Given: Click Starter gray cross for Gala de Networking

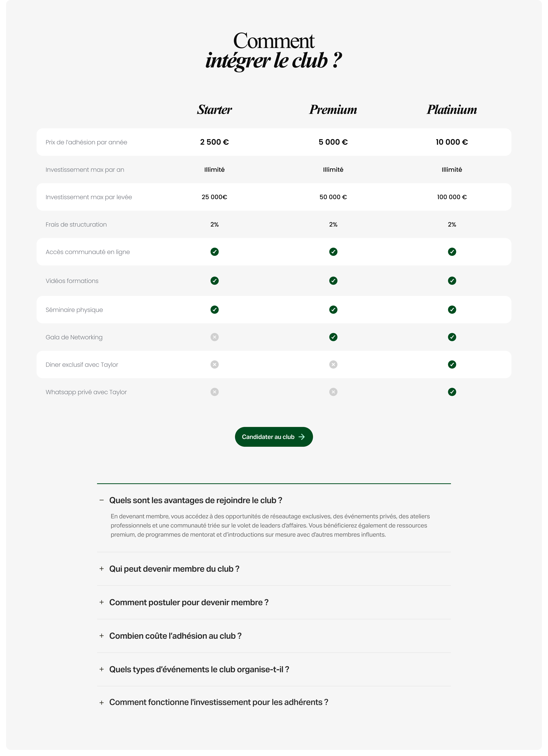Looking at the screenshot, I should click(214, 337).
